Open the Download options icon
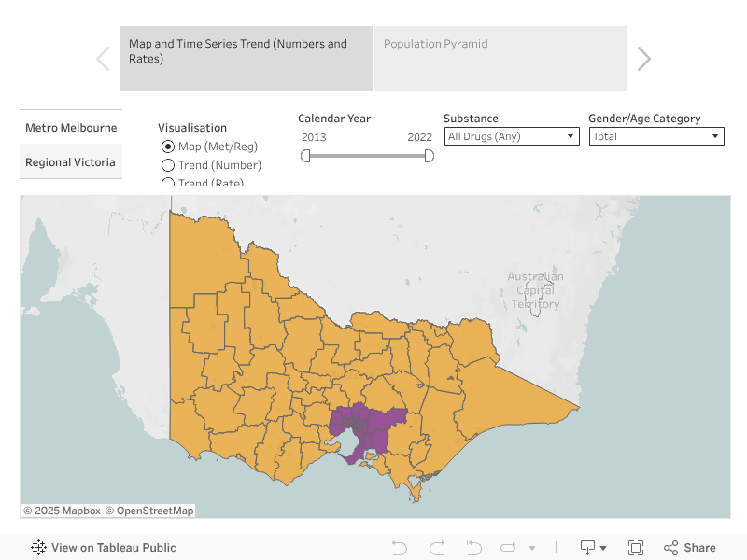This screenshot has width=747, height=560. point(593,548)
